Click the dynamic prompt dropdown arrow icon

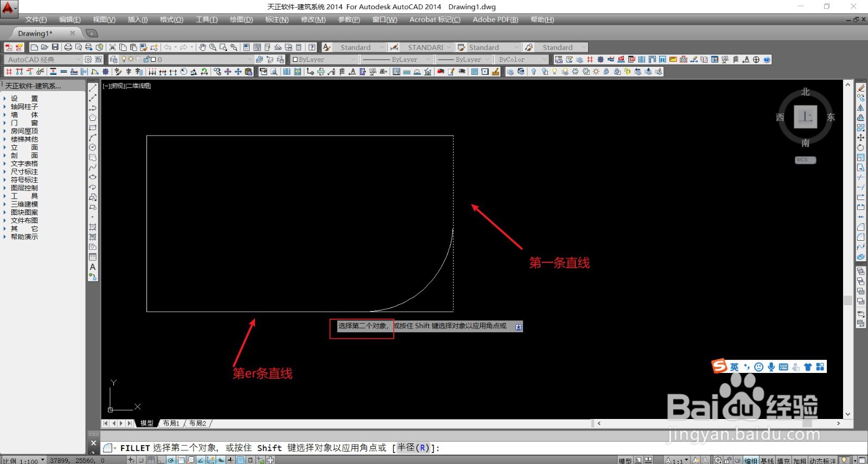pyautogui.click(x=519, y=327)
